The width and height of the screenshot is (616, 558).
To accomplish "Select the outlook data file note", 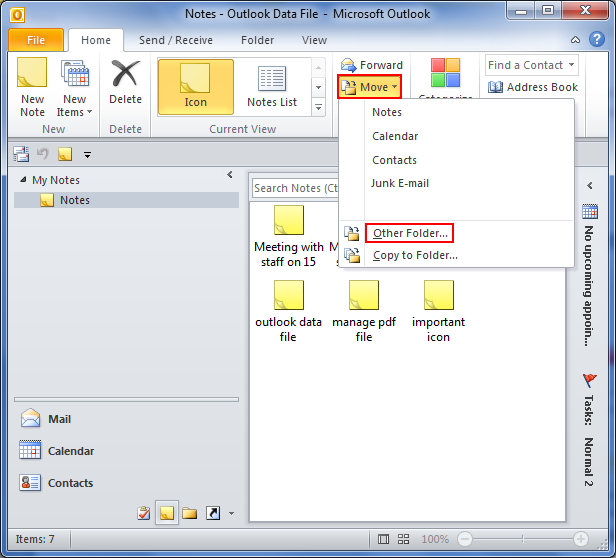I will (288, 311).
